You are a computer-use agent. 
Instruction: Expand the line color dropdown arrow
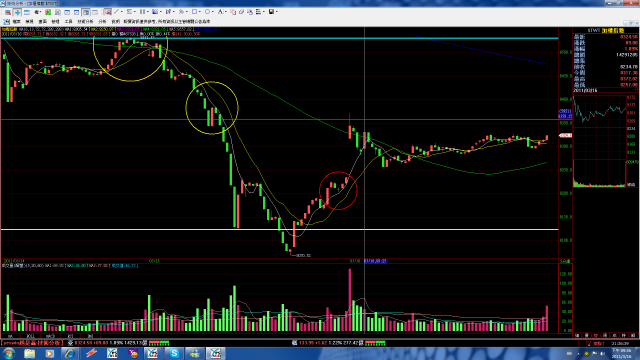point(264,12)
